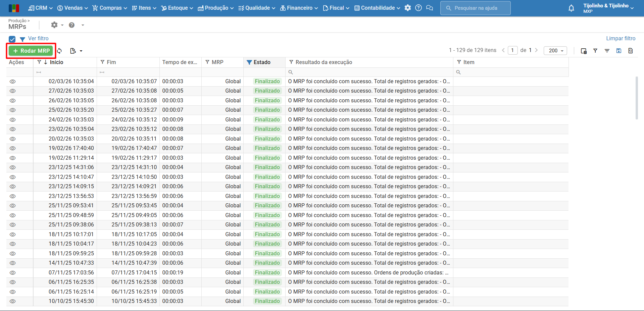
Task: Click the refresh icon beside Rodar MRP
Action: point(59,51)
